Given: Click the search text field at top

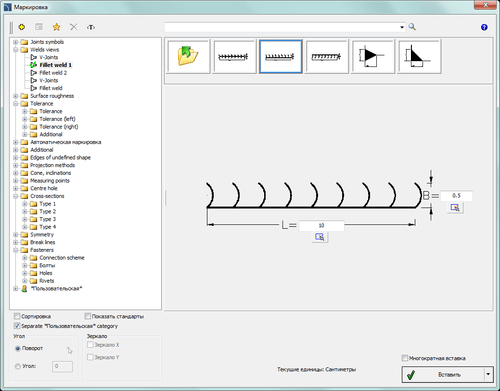Looking at the screenshot, I should tap(282, 27).
